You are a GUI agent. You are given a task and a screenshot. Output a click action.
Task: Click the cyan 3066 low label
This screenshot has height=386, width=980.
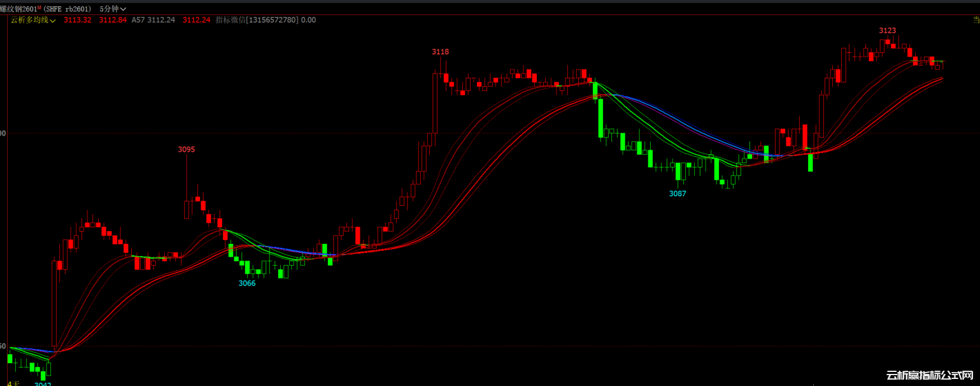pos(247,283)
